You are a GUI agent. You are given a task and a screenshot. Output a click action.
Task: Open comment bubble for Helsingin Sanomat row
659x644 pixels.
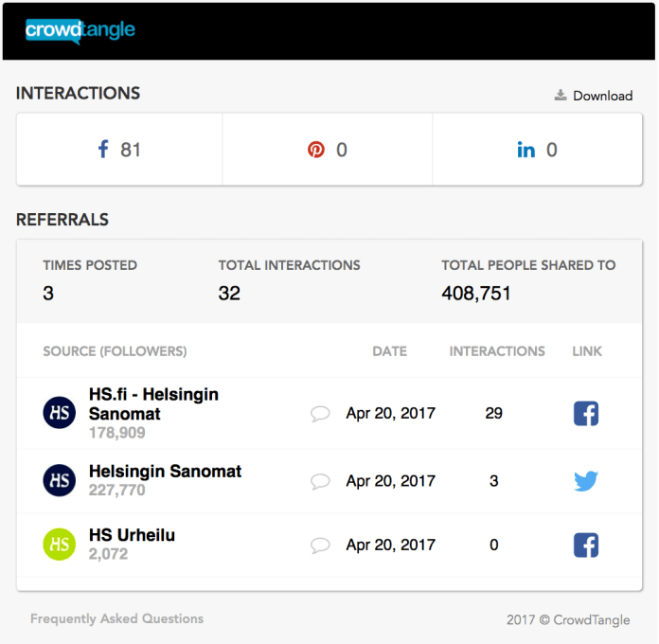point(320,481)
